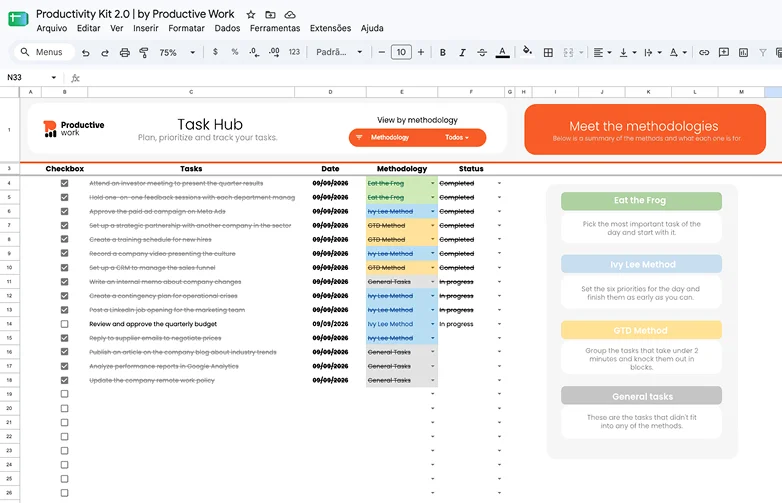Open the Extensões menu
The width and height of the screenshot is (782, 503).
[330, 28]
